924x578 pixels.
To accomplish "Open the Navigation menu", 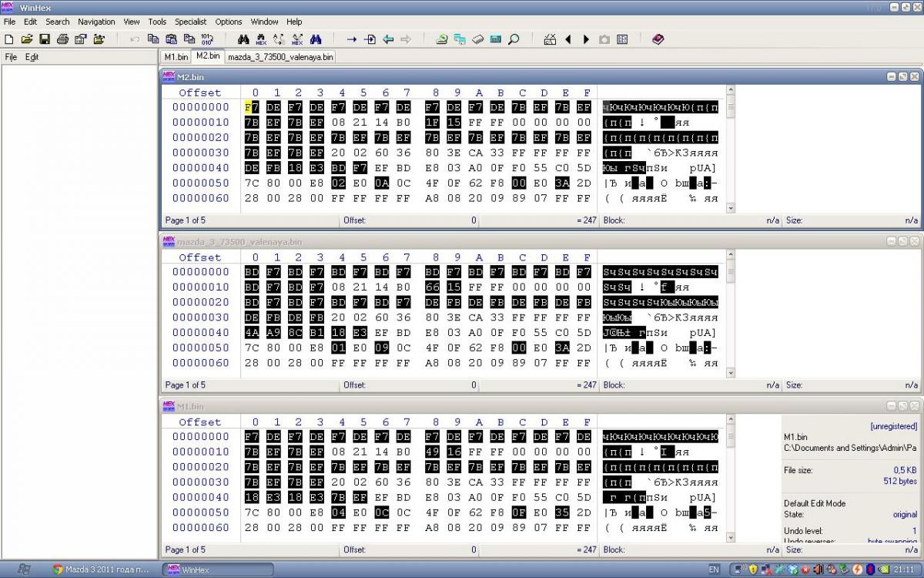I will (96, 22).
